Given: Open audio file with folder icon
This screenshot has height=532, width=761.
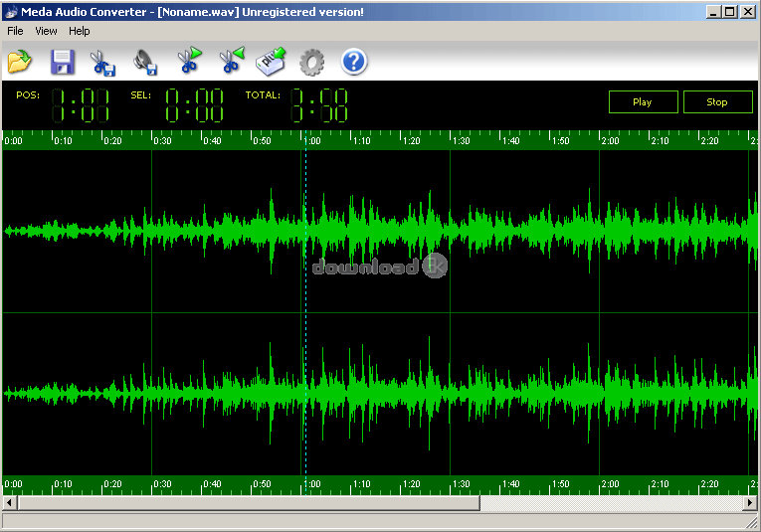Looking at the screenshot, I should tap(20, 62).
